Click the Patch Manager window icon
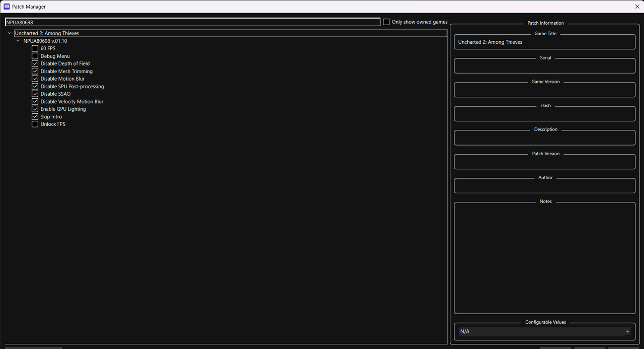 click(x=7, y=7)
